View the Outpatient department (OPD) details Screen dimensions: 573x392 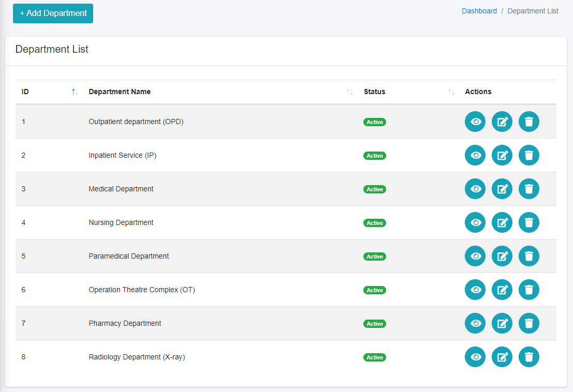tap(475, 122)
